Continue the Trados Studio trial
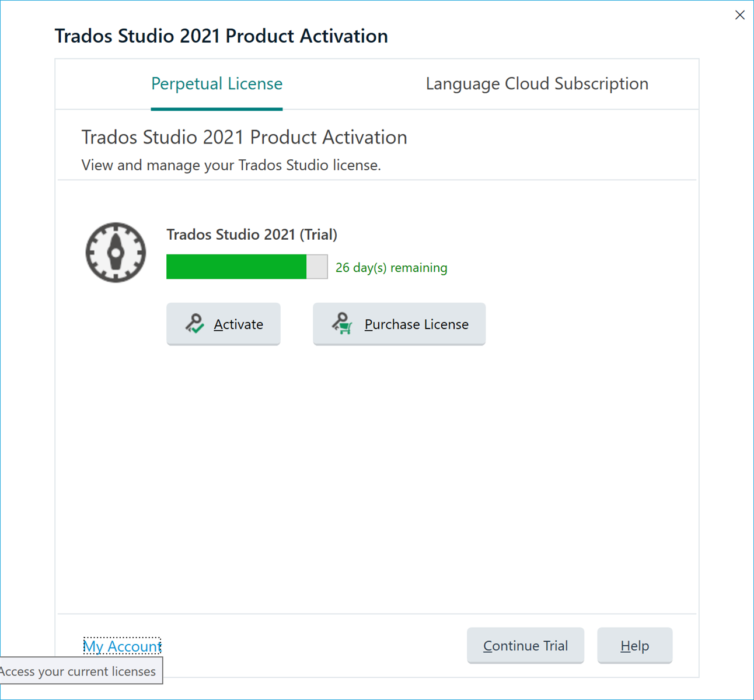The width and height of the screenshot is (754, 700). tap(525, 645)
